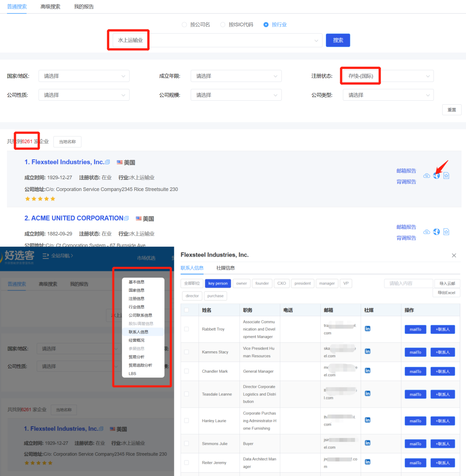
Task: Open LinkedIn icon for Chandler Mark
Action: [x=368, y=371]
